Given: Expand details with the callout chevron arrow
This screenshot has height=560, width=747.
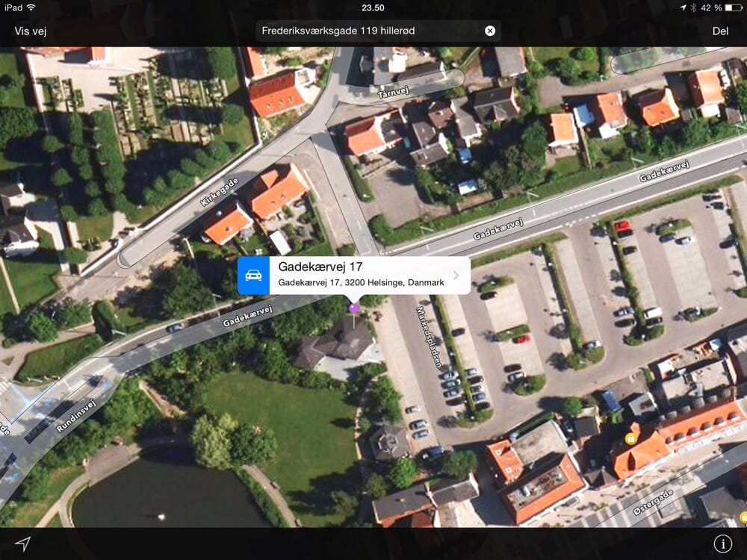Looking at the screenshot, I should point(456,276).
